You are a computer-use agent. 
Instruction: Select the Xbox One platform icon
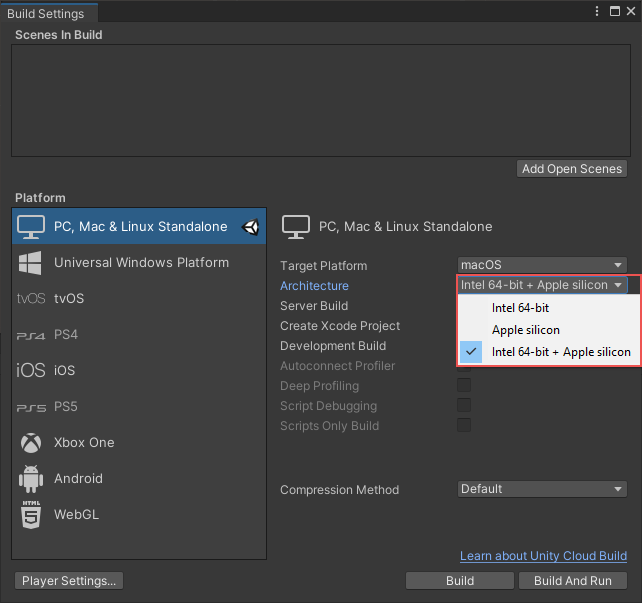click(x=31, y=443)
